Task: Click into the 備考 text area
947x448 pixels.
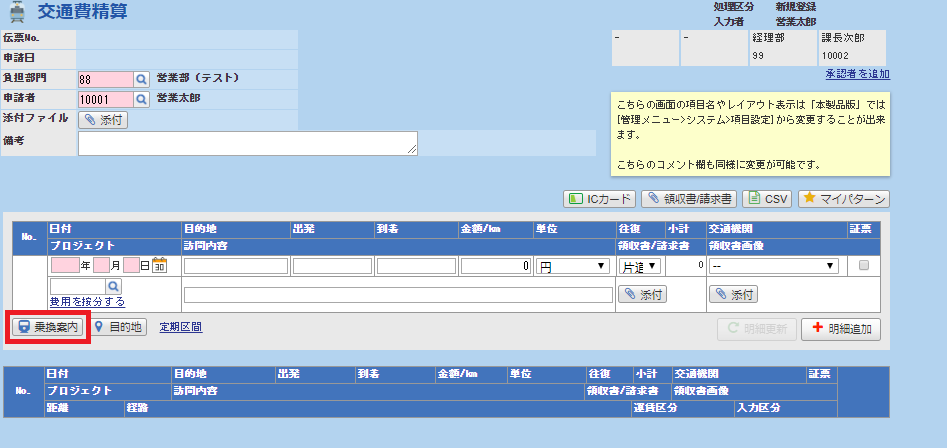Action: pos(248,143)
